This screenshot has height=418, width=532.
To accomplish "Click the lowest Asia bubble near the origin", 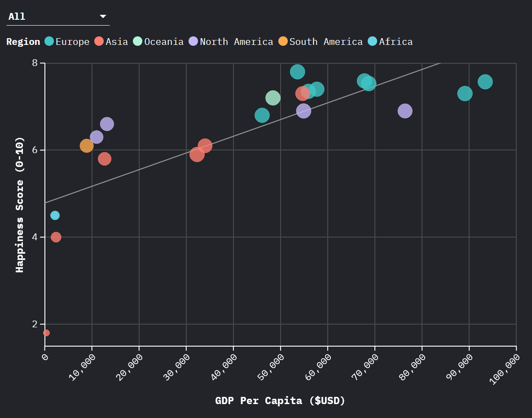I will (x=46, y=333).
